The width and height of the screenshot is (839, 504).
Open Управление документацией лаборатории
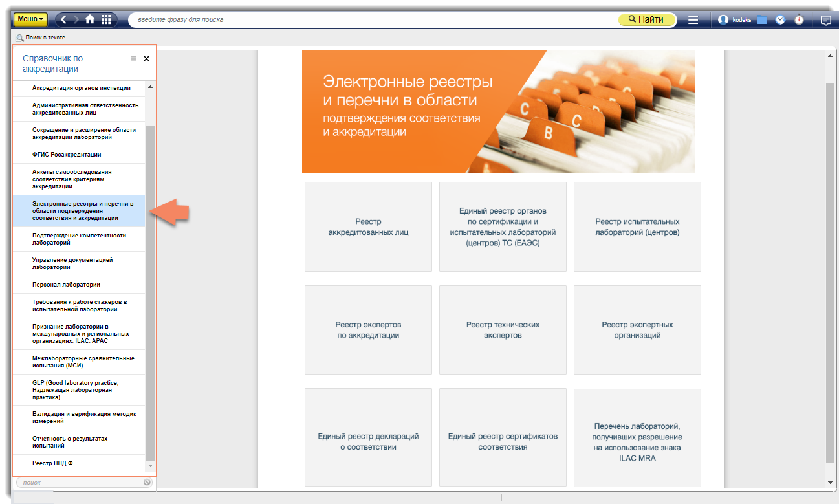coord(79,263)
